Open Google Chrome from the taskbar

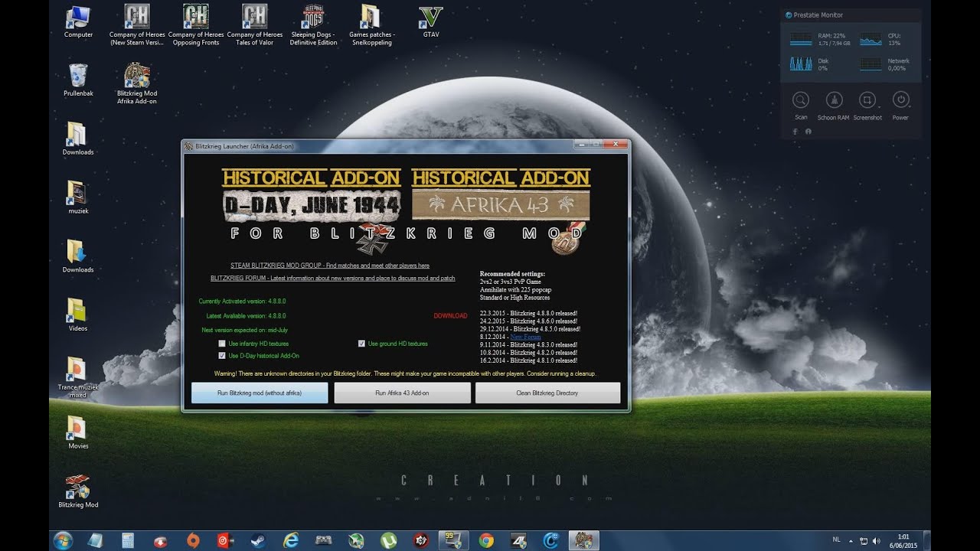click(485, 540)
